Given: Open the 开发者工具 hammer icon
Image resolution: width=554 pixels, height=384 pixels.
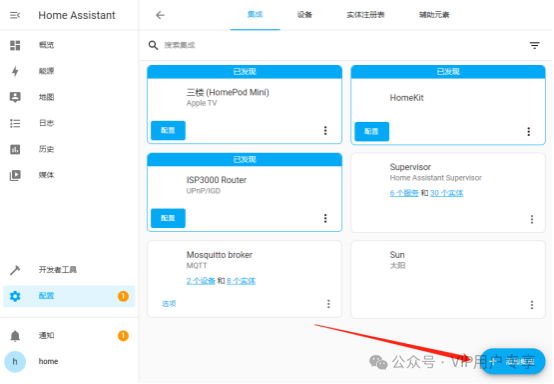Looking at the screenshot, I should (15, 270).
